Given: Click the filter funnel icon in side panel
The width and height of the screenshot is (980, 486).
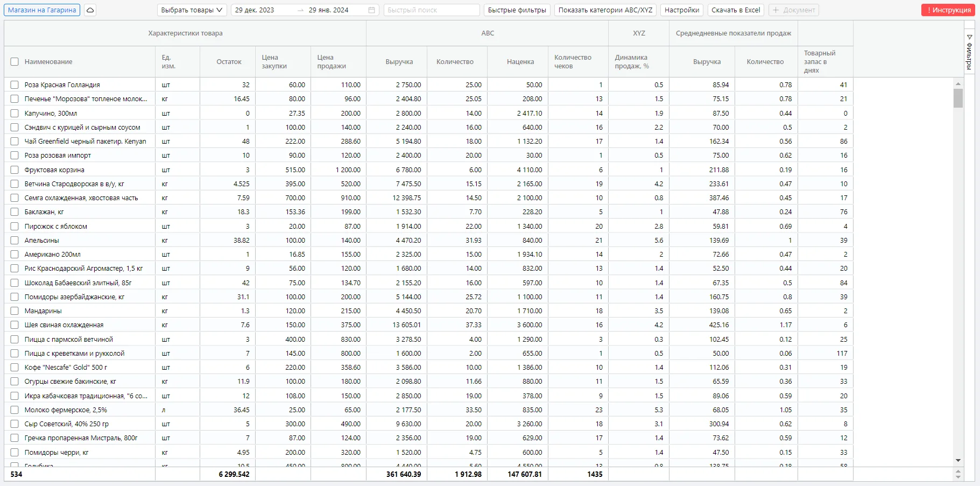Looking at the screenshot, I should (x=969, y=37).
